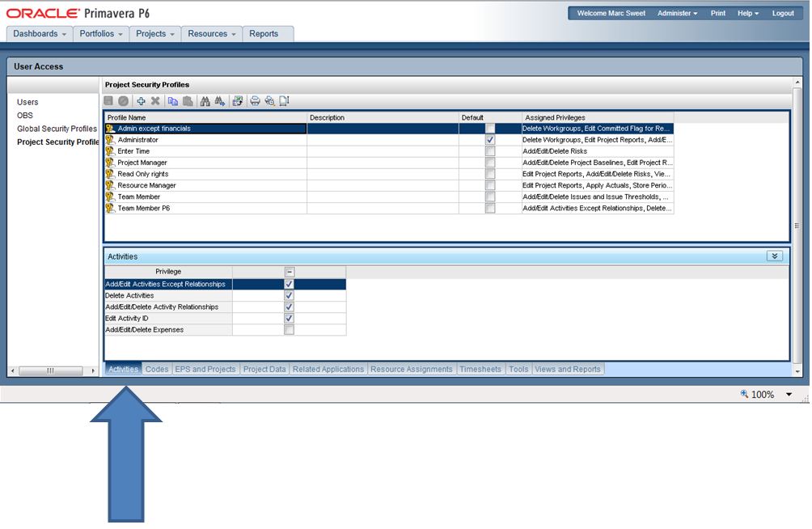Switch to Timesheets tab

click(x=480, y=369)
